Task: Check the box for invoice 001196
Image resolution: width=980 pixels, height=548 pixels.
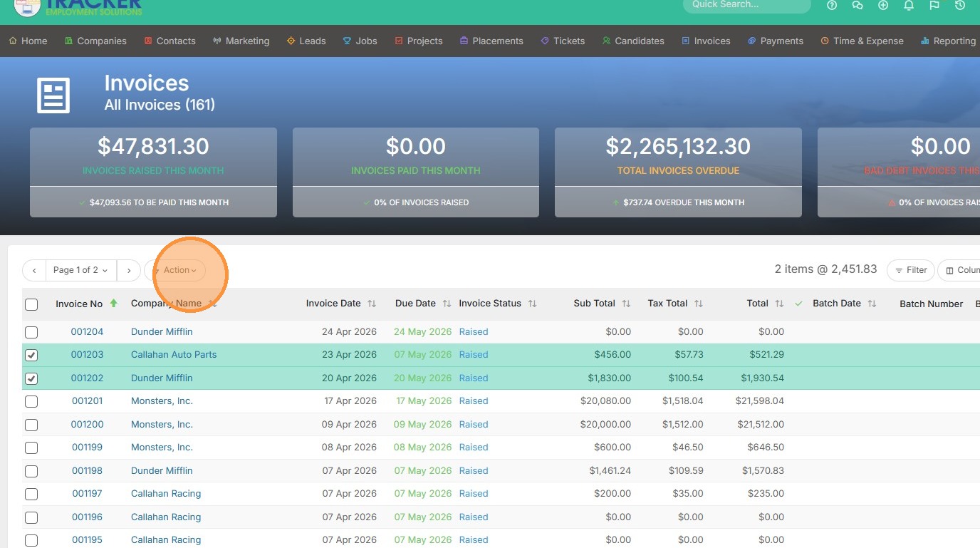Action: click(x=31, y=517)
